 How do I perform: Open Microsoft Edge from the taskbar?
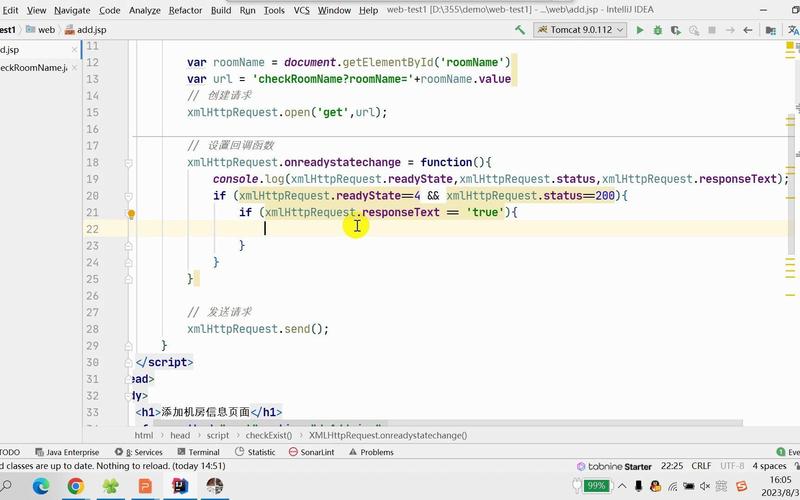point(41,486)
